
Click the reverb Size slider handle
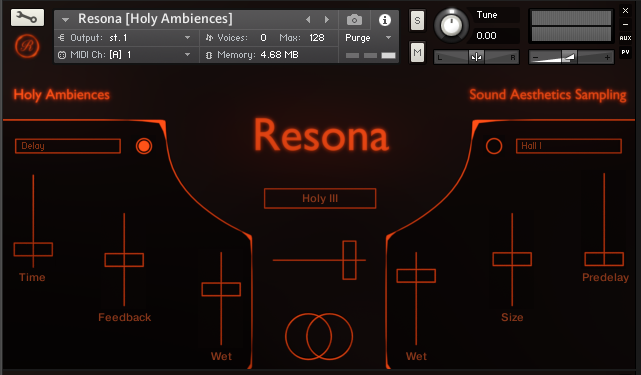point(512,259)
